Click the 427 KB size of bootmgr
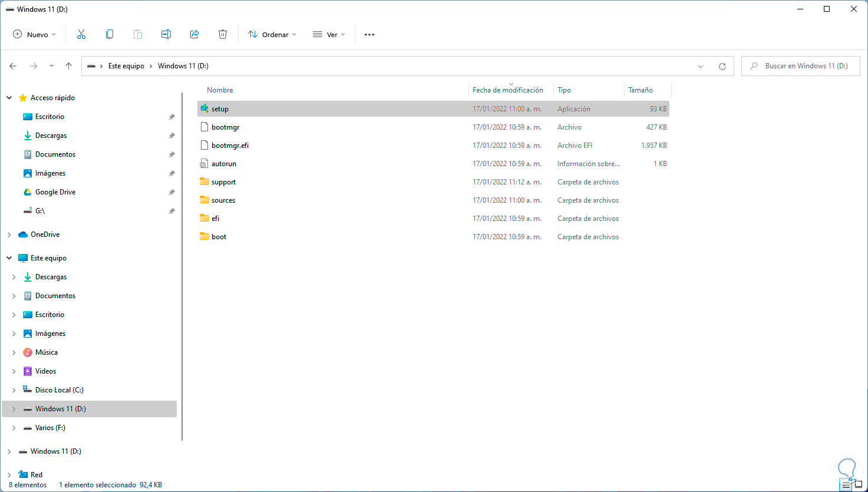The height and width of the screenshot is (492, 868). pos(656,127)
